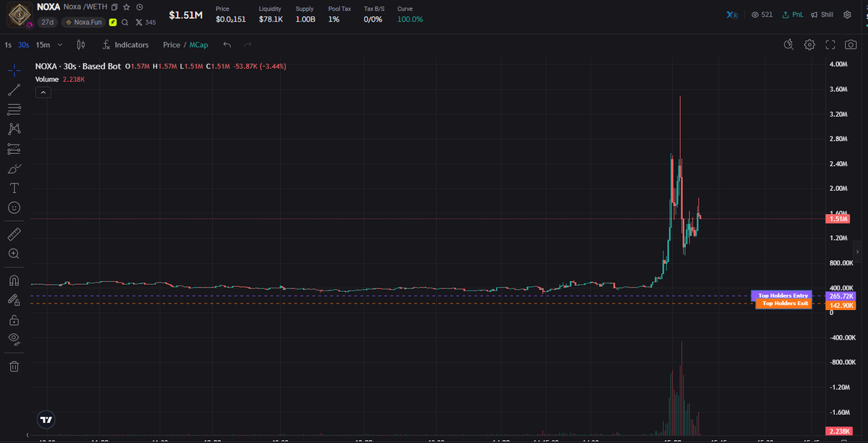The height and width of the screenshot is (443, 868).
Task: Open page settings gear at top right
Action: coord(847,14)
